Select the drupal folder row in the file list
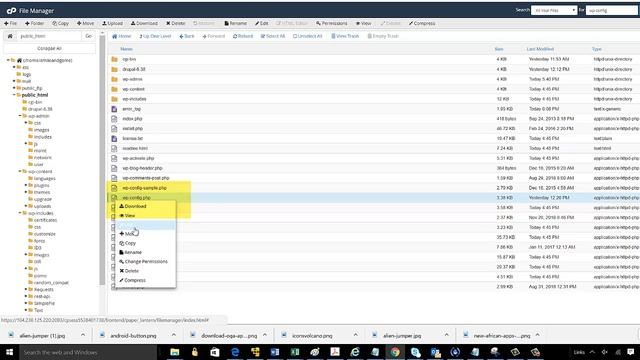Image resolution: width=640 pixels, height=360 pixels. coord(374,69)
